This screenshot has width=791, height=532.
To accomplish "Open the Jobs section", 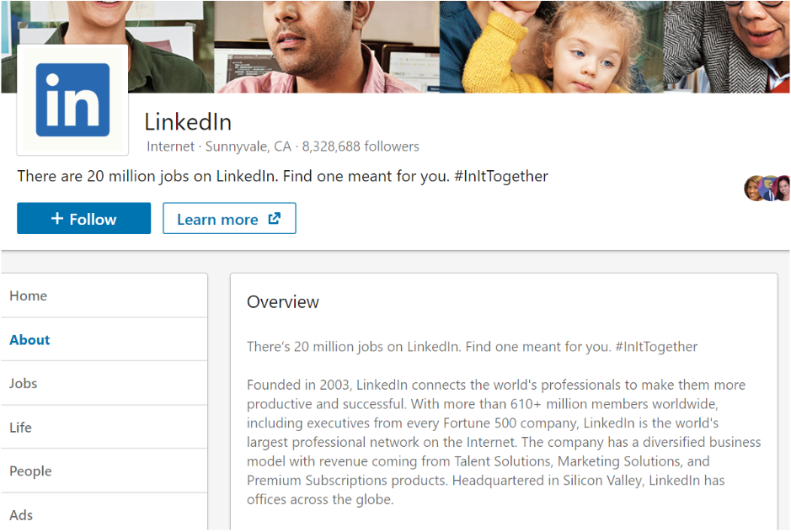I will click(24, 384).
